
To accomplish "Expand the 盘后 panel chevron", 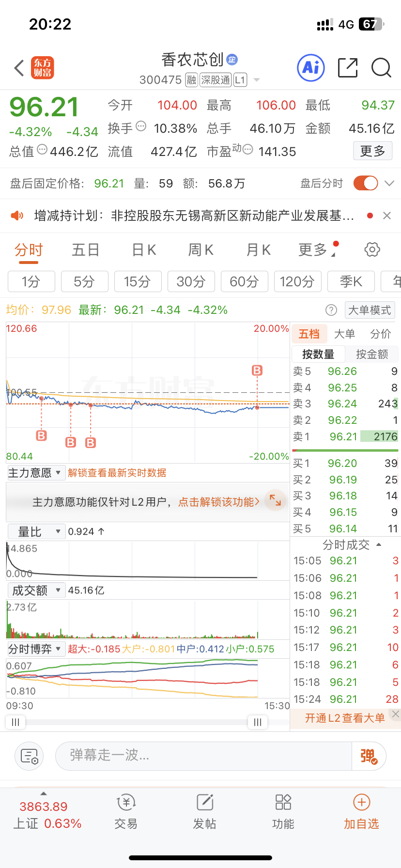I will tap(390, 183).
